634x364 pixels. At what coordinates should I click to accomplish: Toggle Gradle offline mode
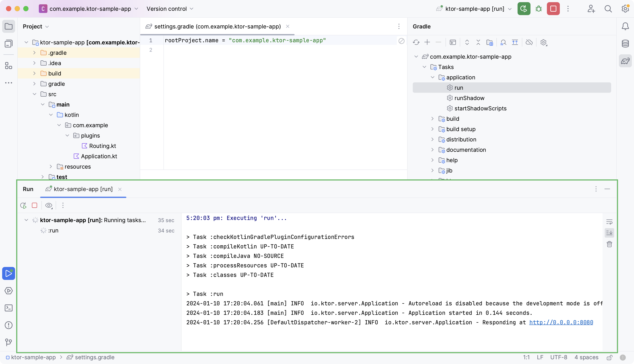click(529, 42)
